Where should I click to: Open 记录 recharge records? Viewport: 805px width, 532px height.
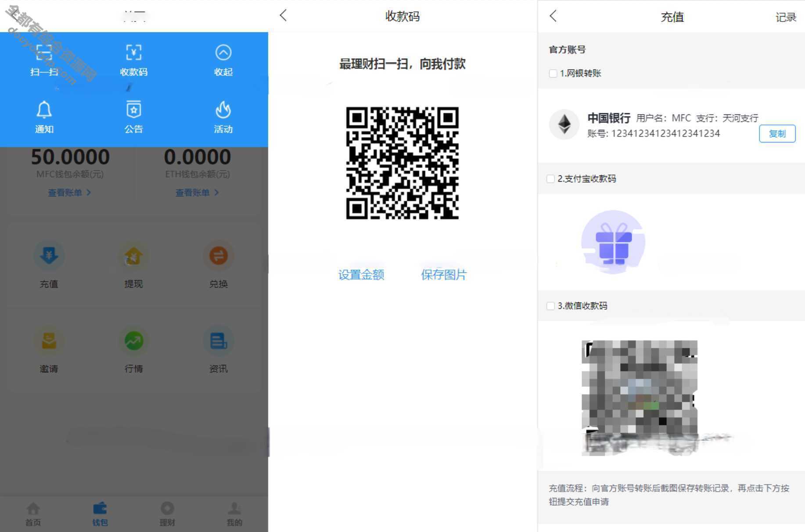coord(786,17)
